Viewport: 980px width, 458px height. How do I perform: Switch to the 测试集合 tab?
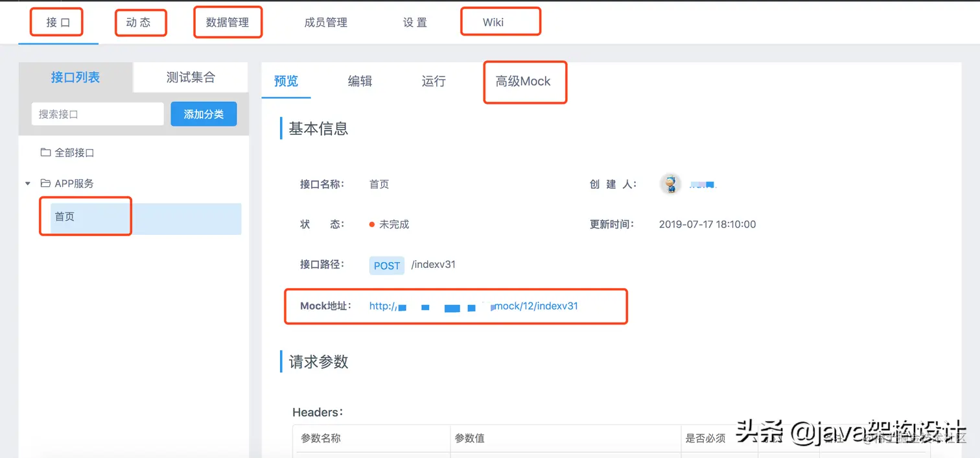point(189,77)
